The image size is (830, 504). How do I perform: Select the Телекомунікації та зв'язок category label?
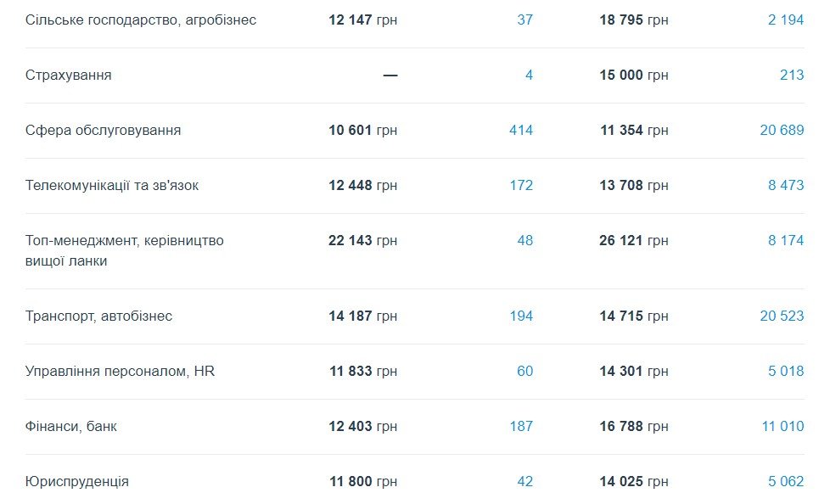pyautogui.click(x=112, y=185)
